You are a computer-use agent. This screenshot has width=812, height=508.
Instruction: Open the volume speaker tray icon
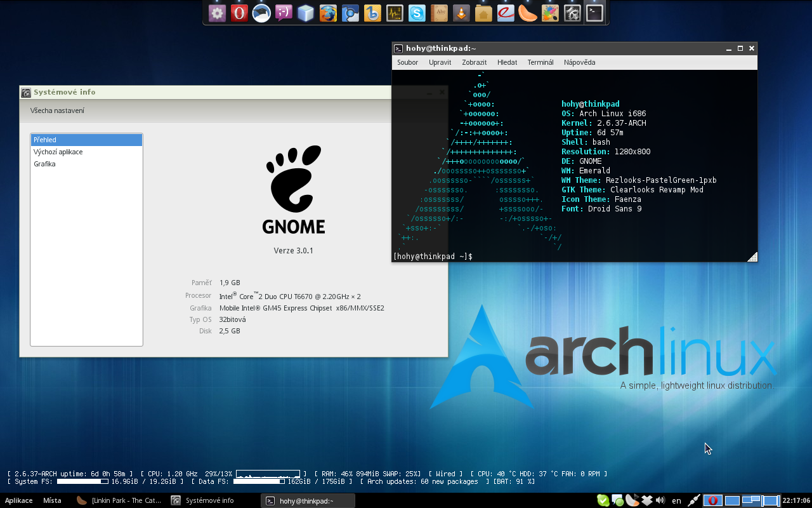click(660, 500)
